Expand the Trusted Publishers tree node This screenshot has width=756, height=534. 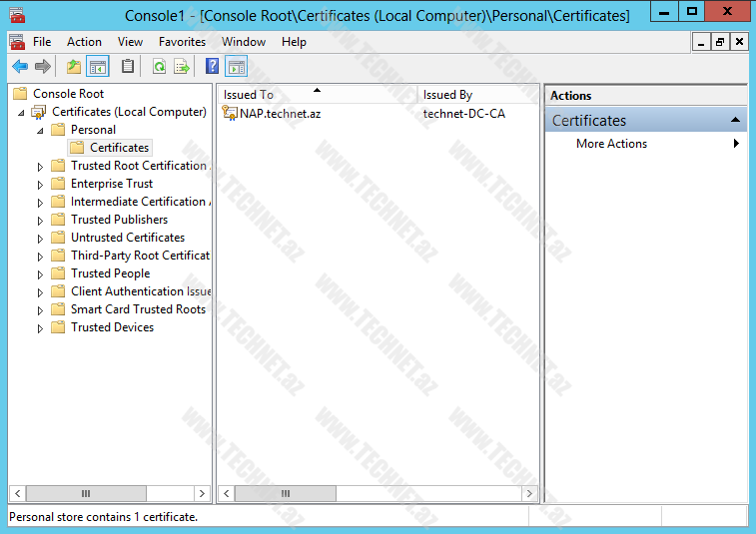tap(41, 221)
